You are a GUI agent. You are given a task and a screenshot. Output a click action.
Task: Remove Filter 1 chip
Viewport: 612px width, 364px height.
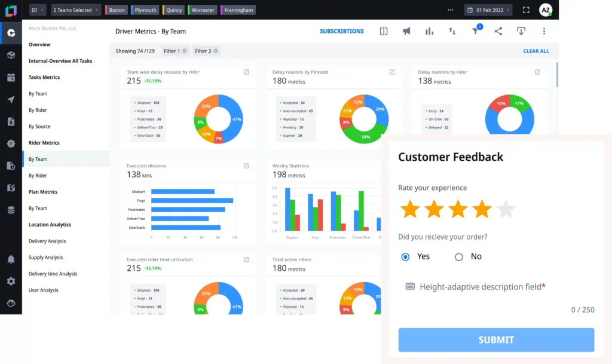[x=185, y=51]
